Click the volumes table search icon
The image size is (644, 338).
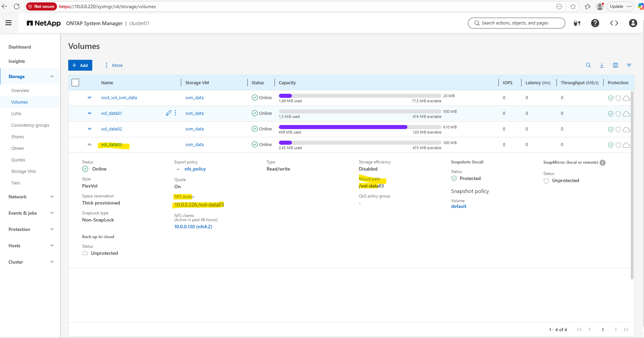(x=588, y=65)
